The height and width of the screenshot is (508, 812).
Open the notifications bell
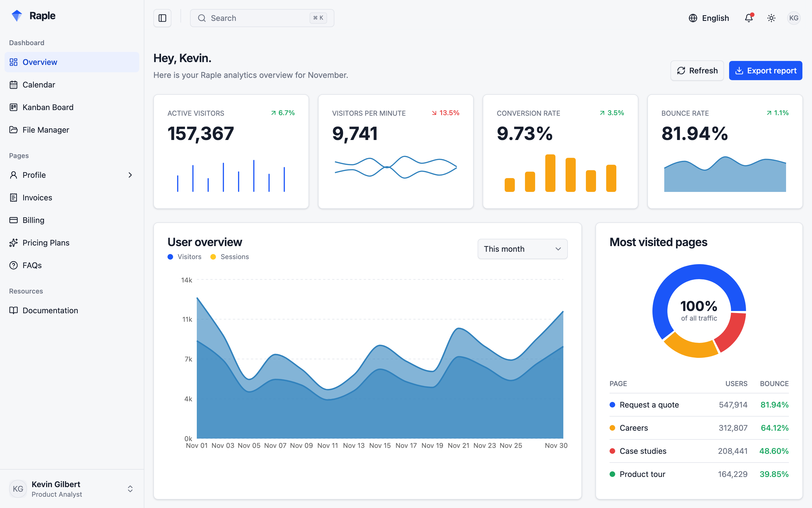(x=749, y=18)
